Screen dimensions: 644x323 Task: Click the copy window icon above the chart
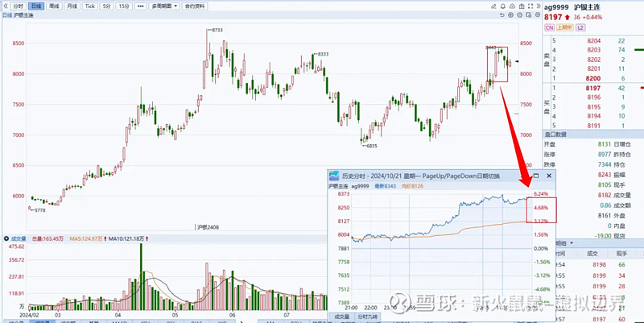(x=528, y=15)
